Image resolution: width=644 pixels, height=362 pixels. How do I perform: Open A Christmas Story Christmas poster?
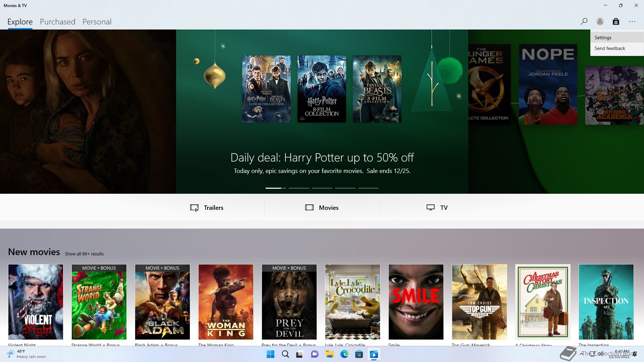(x=543, y=302)
